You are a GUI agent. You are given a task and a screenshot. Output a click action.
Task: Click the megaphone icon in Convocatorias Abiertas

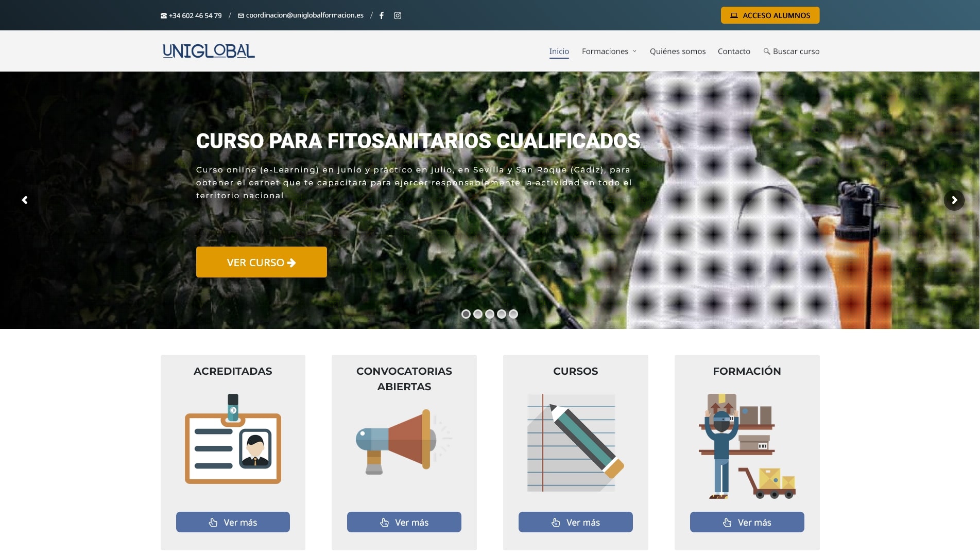[x=404, y=442]
